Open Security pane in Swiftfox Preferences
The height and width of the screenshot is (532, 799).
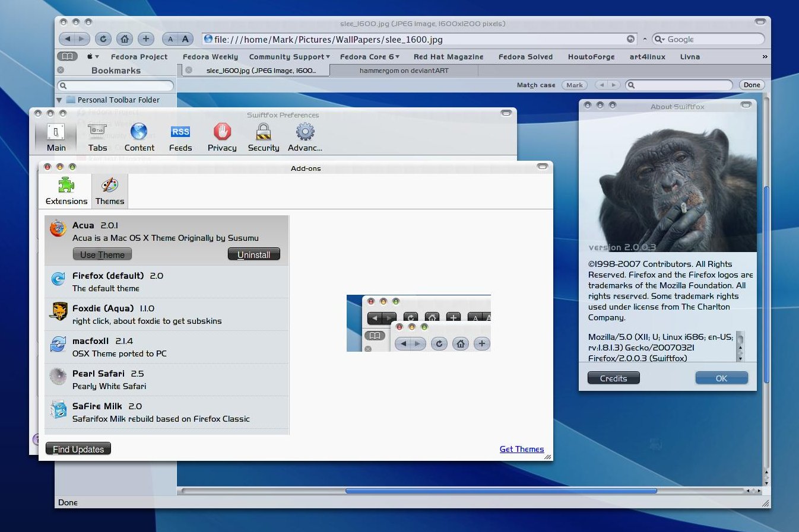point(264,137)
